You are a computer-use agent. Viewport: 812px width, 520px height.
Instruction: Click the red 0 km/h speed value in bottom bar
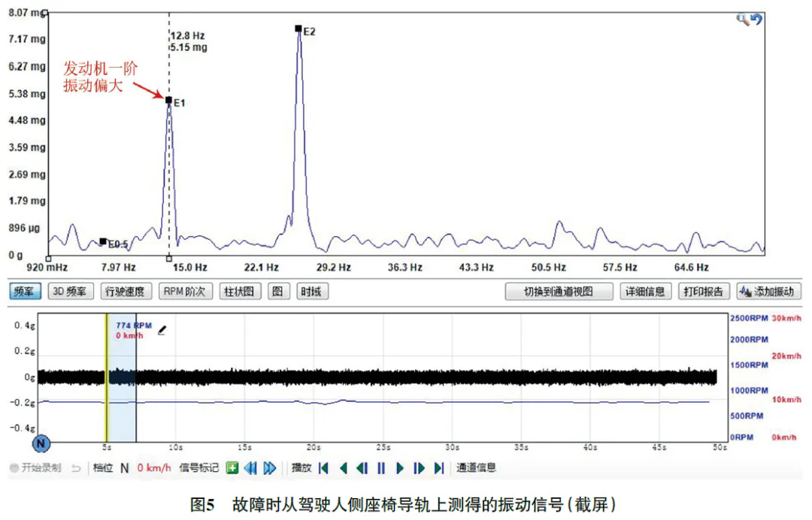point(154,467)
